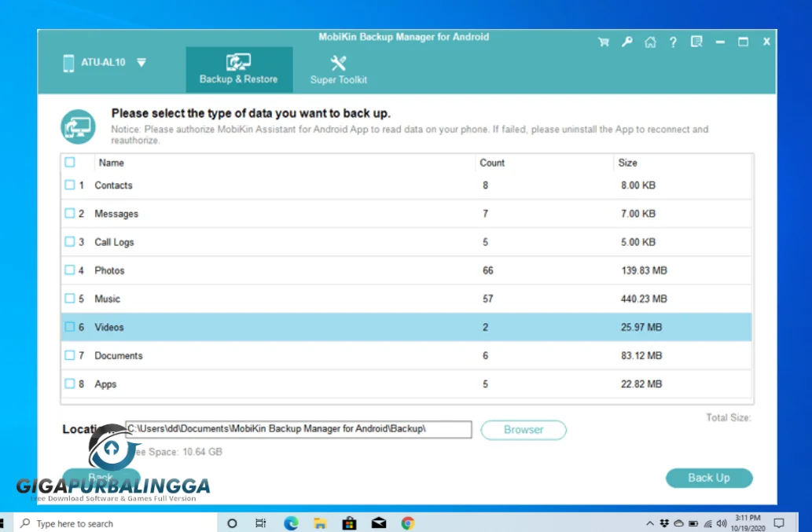Launch Google Chrome from taskbar

click(408, 523)
